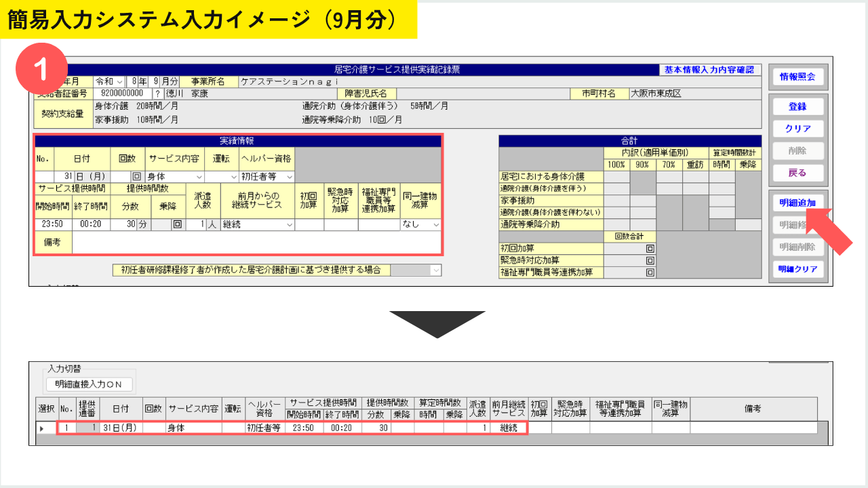The width and height of the screenshot is (868, 488).
Task: Open the ヘルパー資格 dropdown showing 初任者等
Action: pyautogui.click(x=267, y=176)
